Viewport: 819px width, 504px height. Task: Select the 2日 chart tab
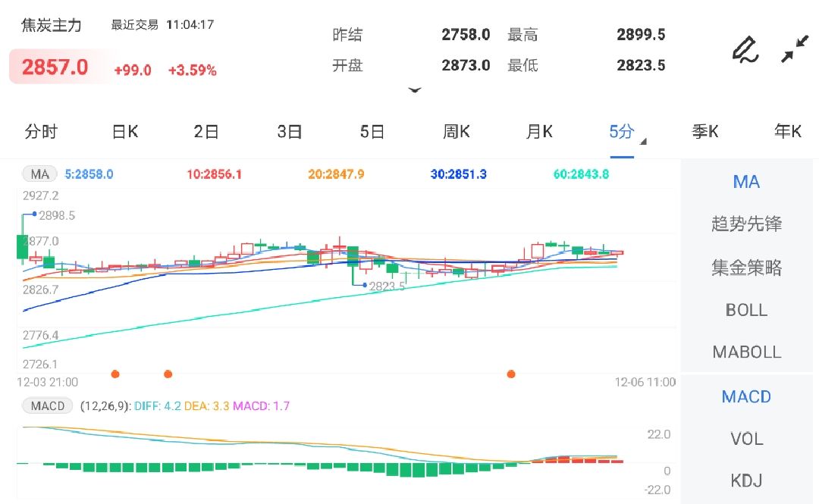coord(206,132)
